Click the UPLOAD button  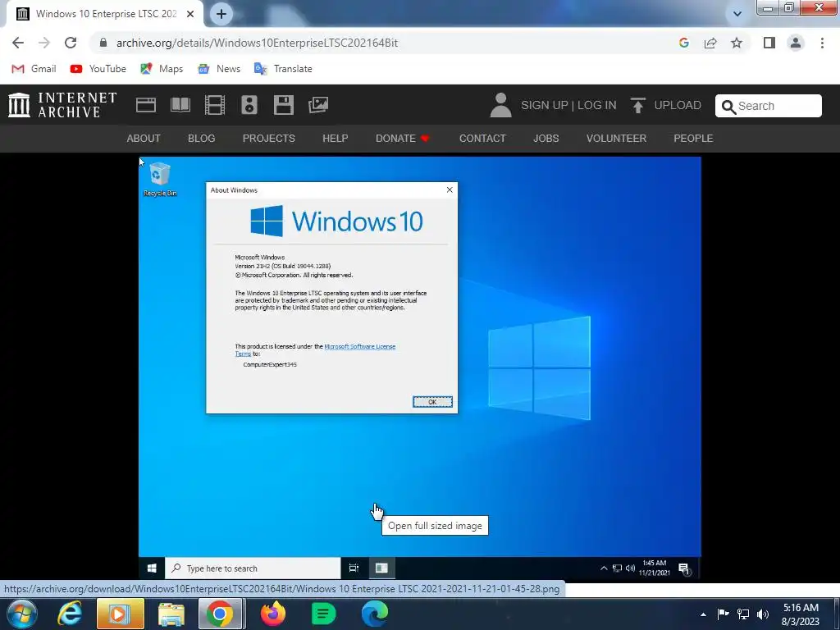coord(665,105)
